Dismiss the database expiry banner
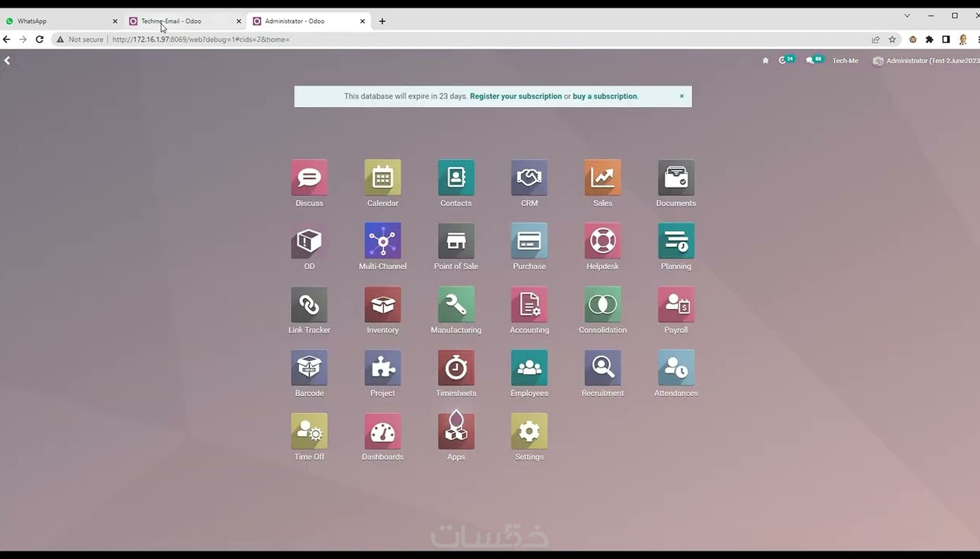The image size is (980, 559). coord(681,96)
